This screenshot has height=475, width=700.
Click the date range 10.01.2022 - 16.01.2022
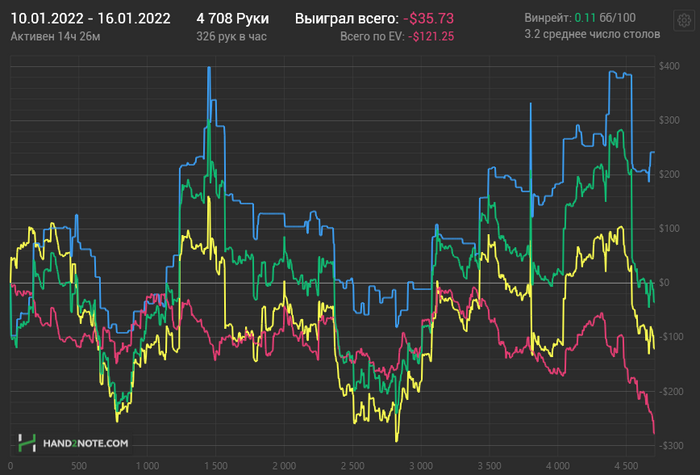[x=90, y=19]
